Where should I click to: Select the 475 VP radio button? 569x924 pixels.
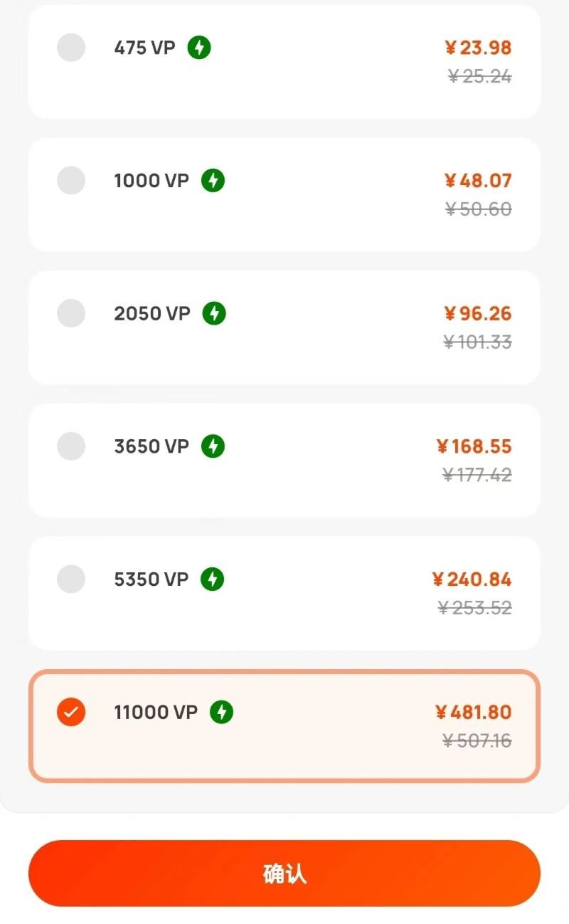pyautogui.click(x=71, y=48)
